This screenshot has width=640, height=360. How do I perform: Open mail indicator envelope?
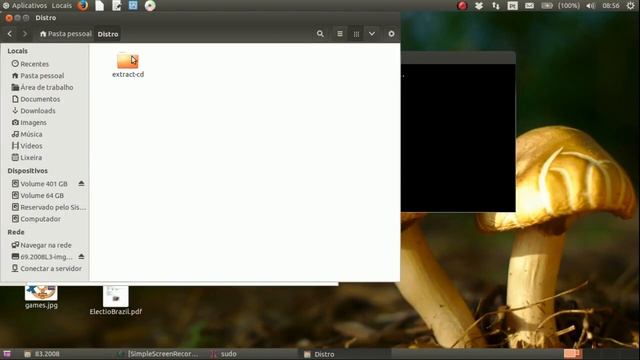[529, 6]
